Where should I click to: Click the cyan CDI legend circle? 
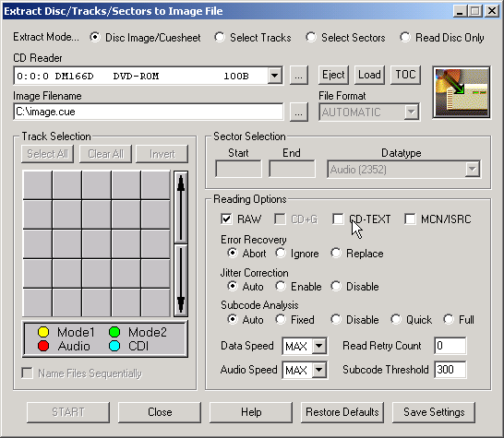[114, 346]
